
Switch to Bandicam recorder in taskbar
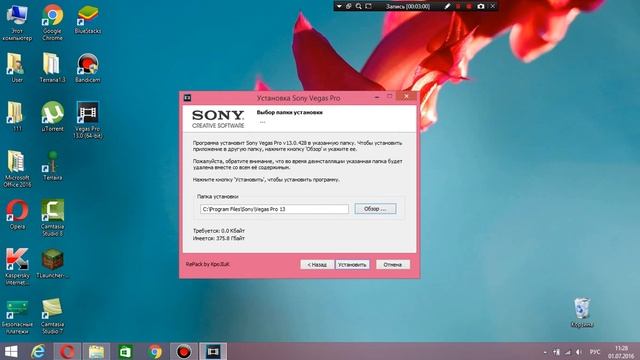click(184, 351)
